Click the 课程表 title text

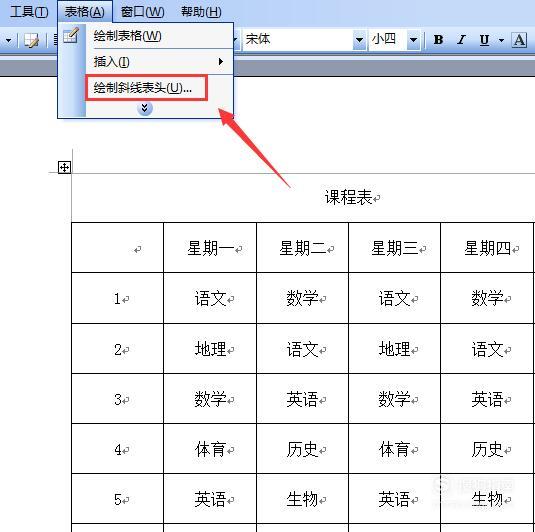click(348, 197)
